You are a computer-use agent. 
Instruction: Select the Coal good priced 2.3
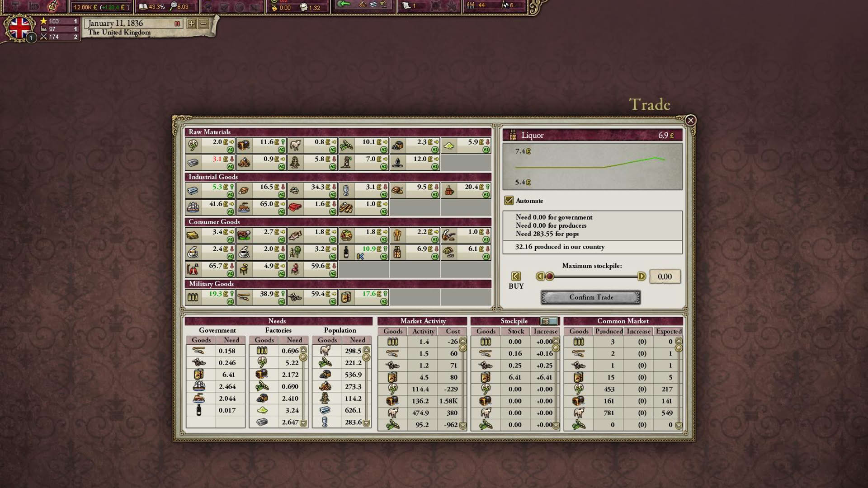[415, 145]
